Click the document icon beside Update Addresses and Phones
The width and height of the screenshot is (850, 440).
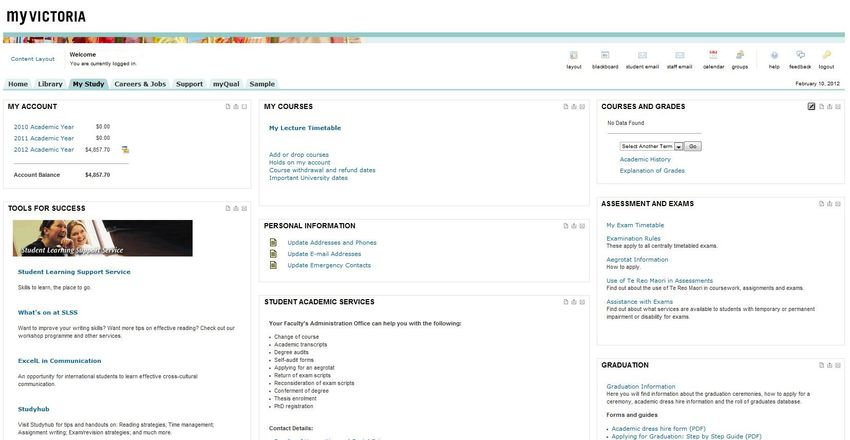point(273,243)
